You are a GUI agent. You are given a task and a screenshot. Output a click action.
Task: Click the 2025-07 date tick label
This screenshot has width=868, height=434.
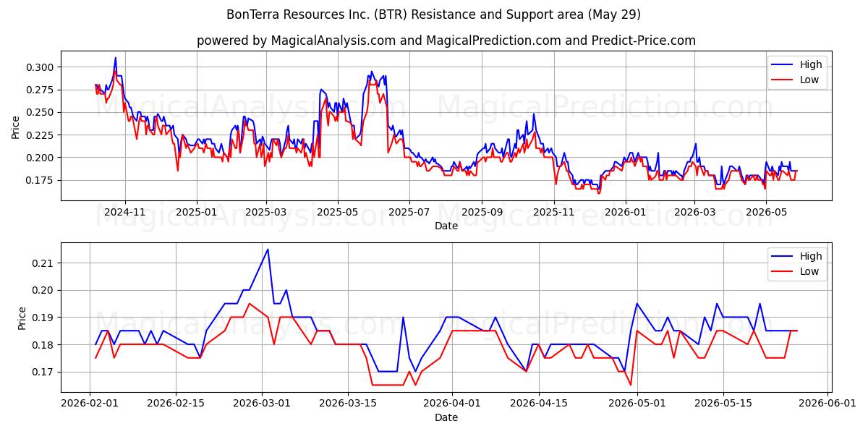tap(409, 212)
